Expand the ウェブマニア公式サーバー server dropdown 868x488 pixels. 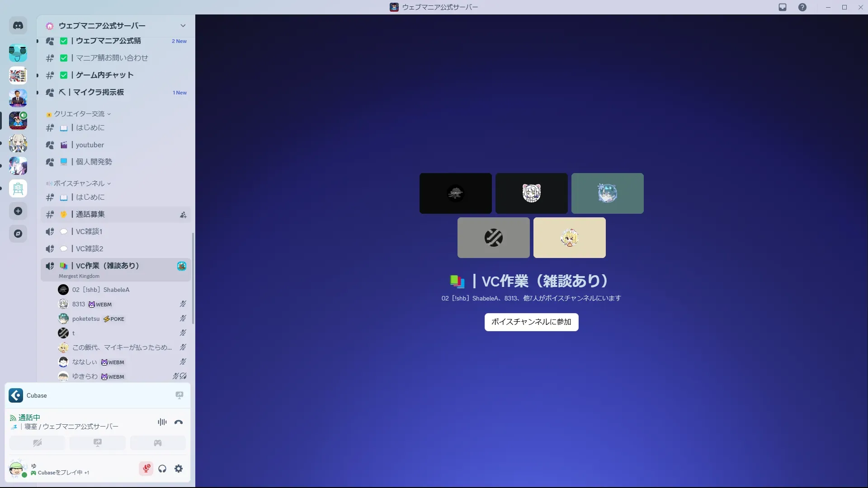click(x=183, y=26)
